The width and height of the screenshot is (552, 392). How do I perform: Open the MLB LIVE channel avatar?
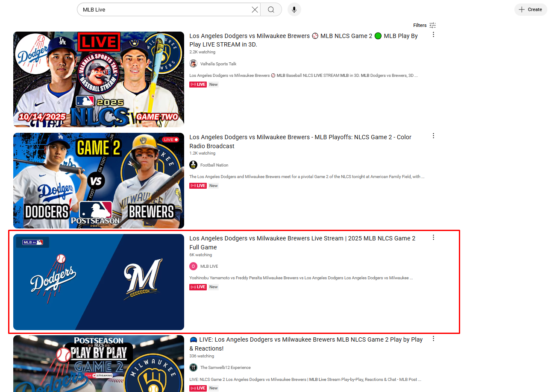193,266
